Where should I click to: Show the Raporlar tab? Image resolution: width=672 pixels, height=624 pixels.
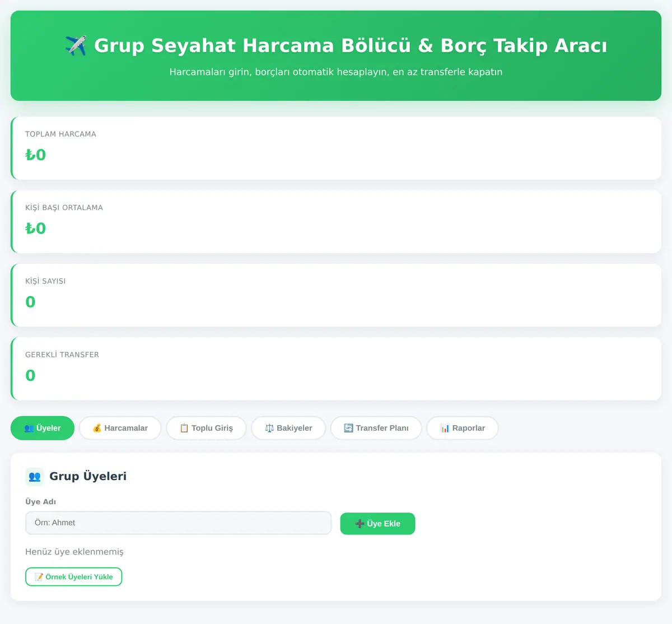(x=463, y=428)
